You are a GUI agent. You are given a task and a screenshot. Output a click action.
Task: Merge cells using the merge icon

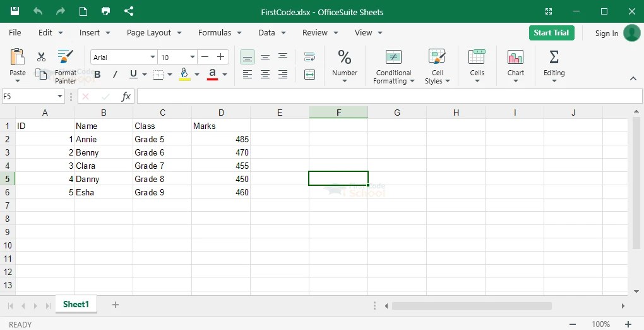tap(309, 75)
